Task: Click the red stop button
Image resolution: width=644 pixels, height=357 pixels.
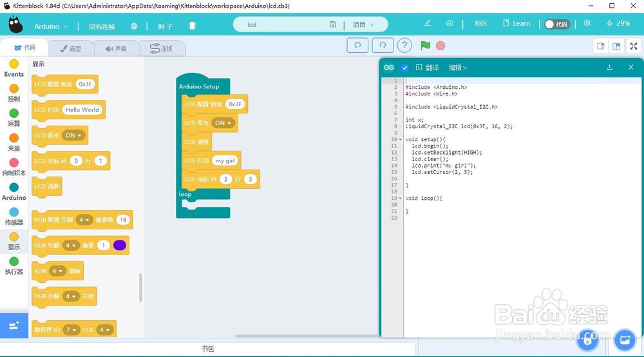Action: (440, 46)
